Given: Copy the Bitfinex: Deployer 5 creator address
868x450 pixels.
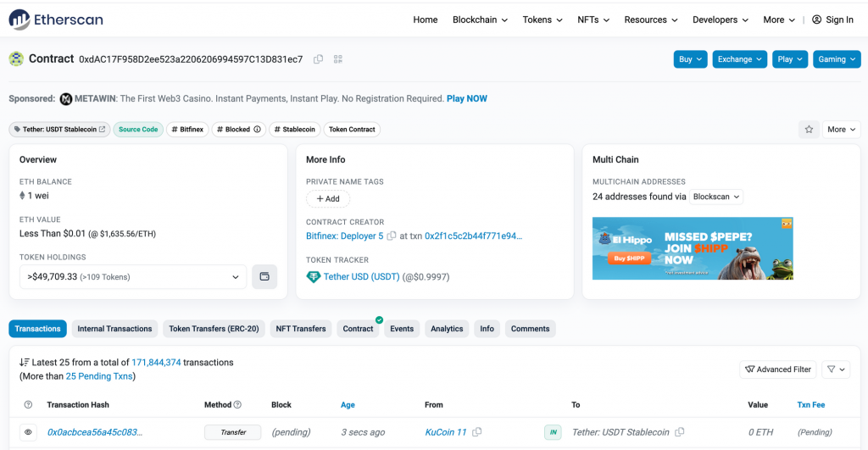Looking at the screenshot, I should [x=392, y=236].
